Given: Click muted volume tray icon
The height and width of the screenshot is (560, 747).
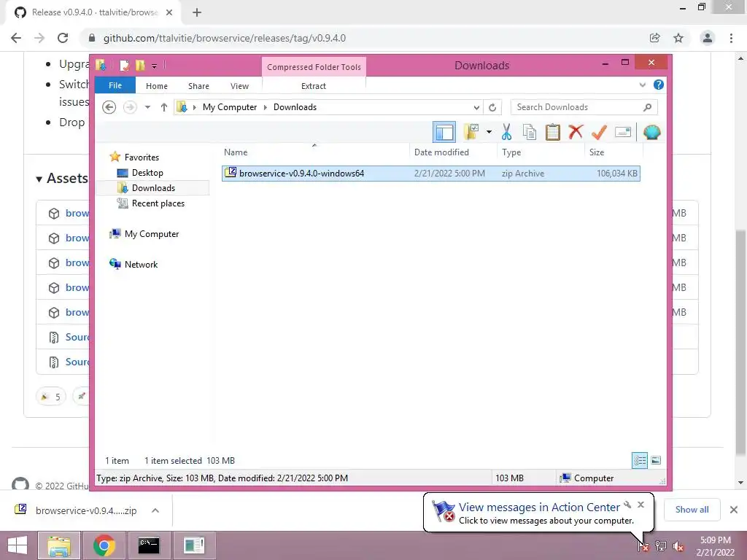Looking at the screenshot, I should pyautogui.click(x=678, y=546).
